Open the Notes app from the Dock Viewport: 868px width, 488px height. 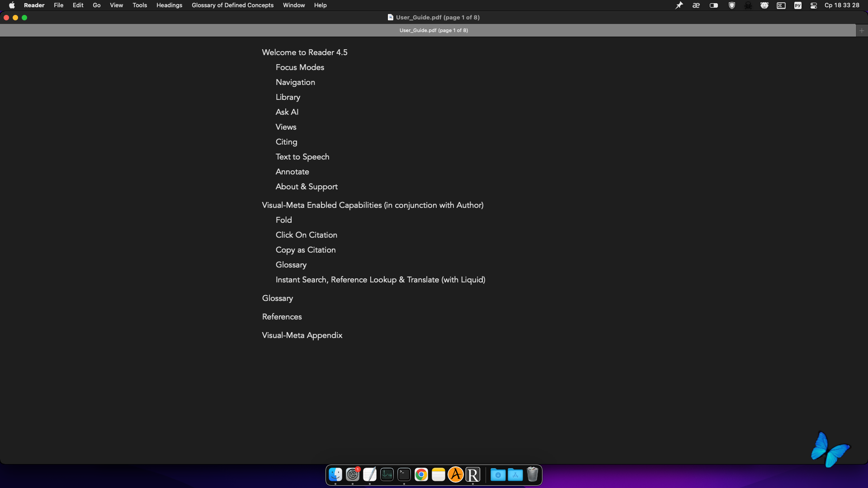(439, 474)
